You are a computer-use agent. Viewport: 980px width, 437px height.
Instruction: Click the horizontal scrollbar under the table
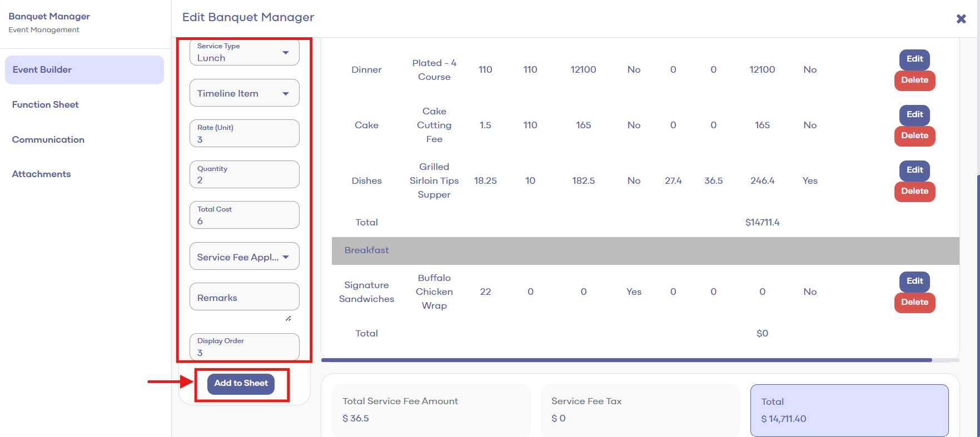tap(626, 360)
